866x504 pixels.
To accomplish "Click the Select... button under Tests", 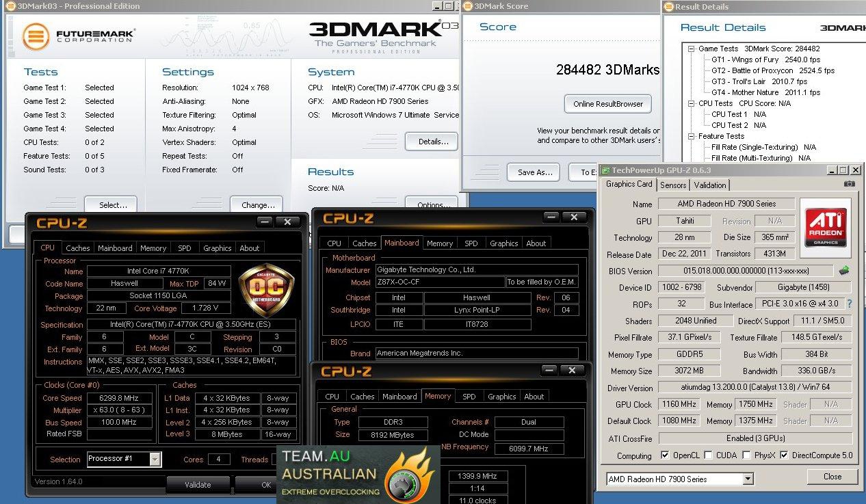I will 111,204.
